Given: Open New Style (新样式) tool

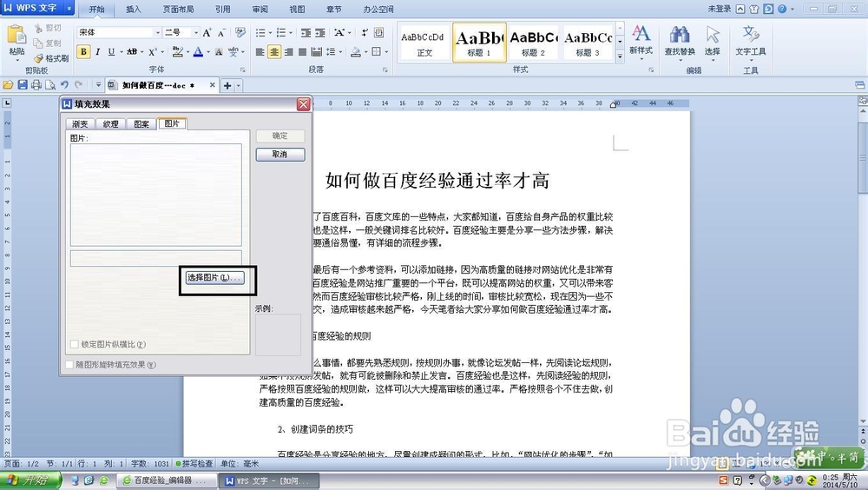Looking at the screenshot, I should click(x=641, y=40).
